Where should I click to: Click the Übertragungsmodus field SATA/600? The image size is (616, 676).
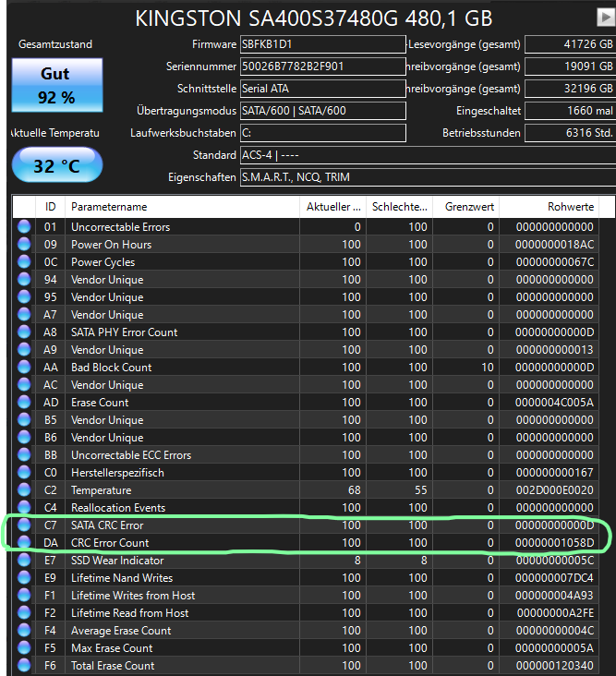pyautogui.click(x=323, y=111)
